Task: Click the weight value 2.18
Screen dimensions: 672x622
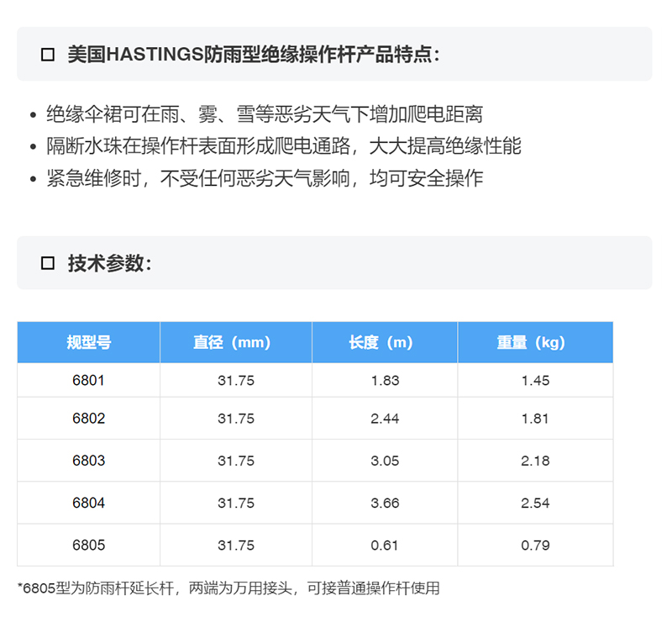Action: pos(535,461)
